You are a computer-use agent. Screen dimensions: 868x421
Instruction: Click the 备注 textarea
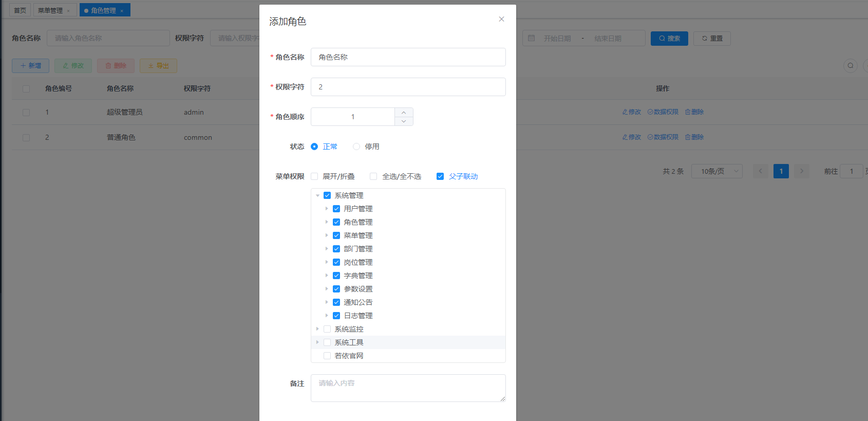[408, 388]
